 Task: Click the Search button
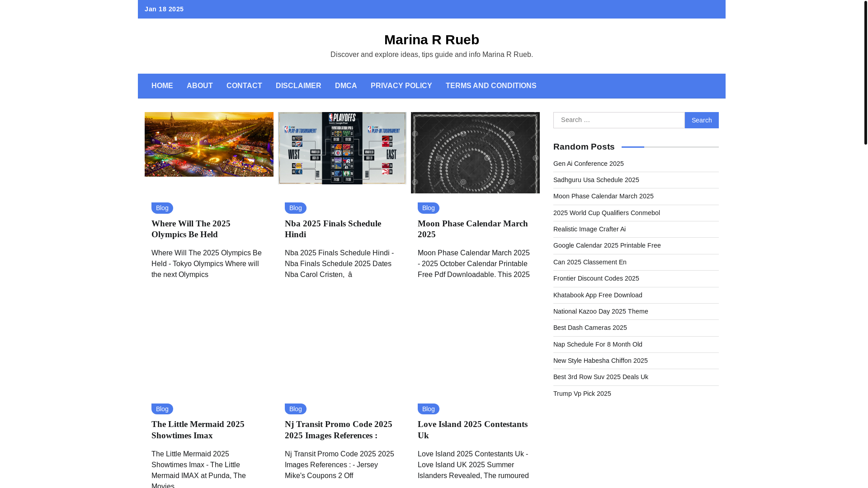(702, 120)
